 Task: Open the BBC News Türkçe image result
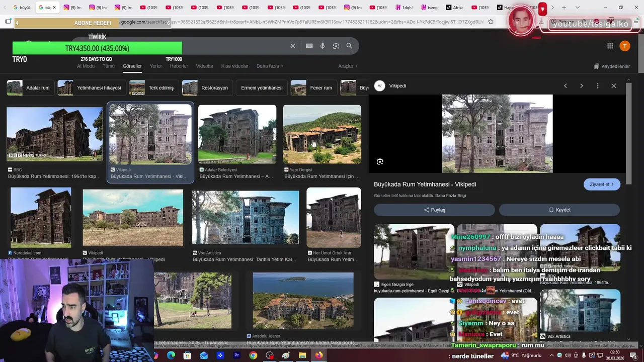pyautogui.click(x=54, y=134)
